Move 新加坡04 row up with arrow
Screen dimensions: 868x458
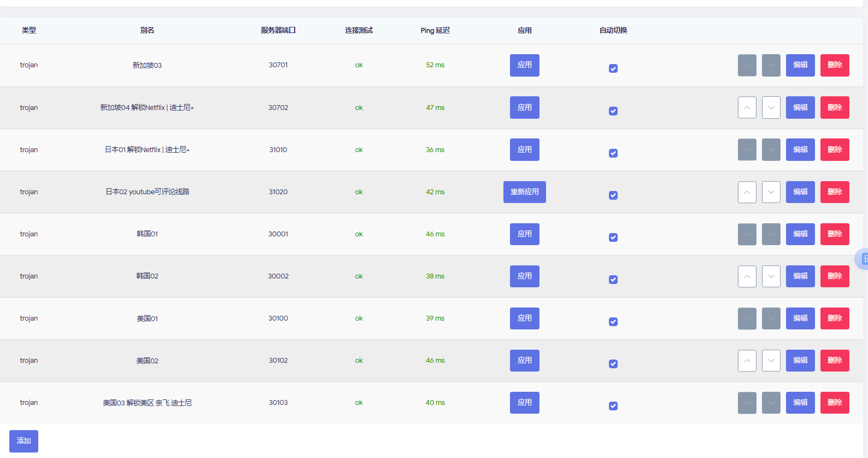coord(747,107)
